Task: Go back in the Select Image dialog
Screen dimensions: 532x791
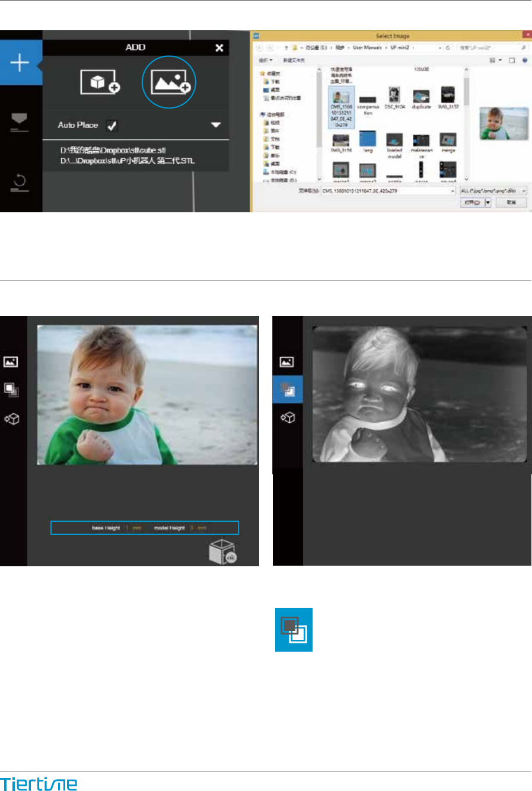Action: pyautogui.click(x=259, y=47)
